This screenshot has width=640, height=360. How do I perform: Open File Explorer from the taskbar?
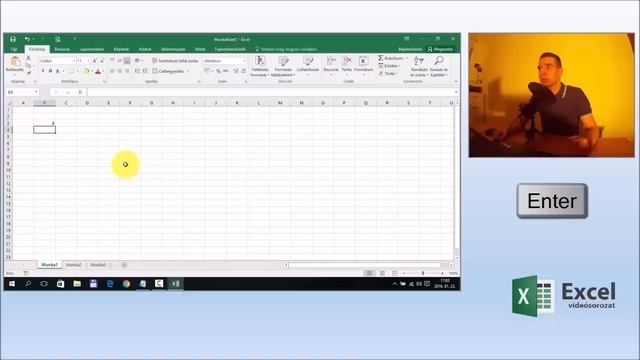click(77, 284)
